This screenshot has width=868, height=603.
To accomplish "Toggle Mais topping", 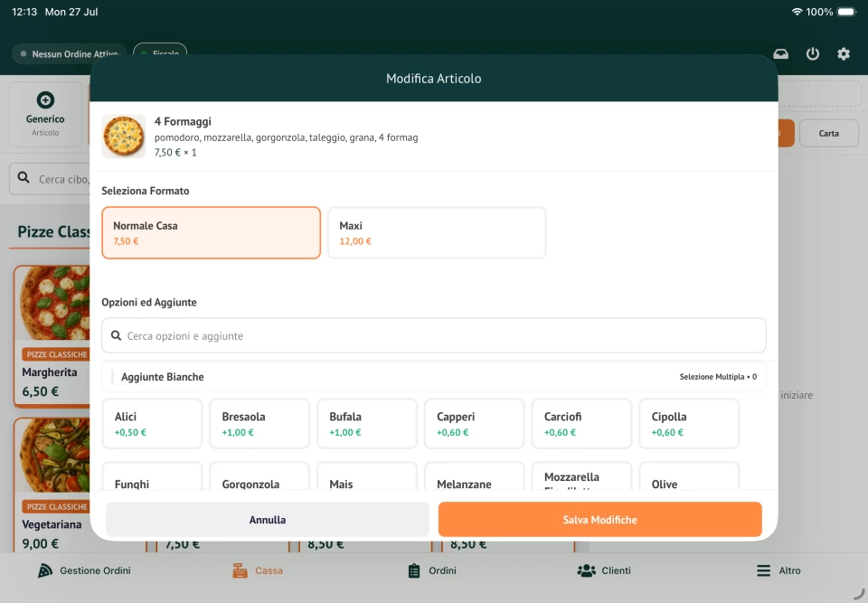I will 367,477.
